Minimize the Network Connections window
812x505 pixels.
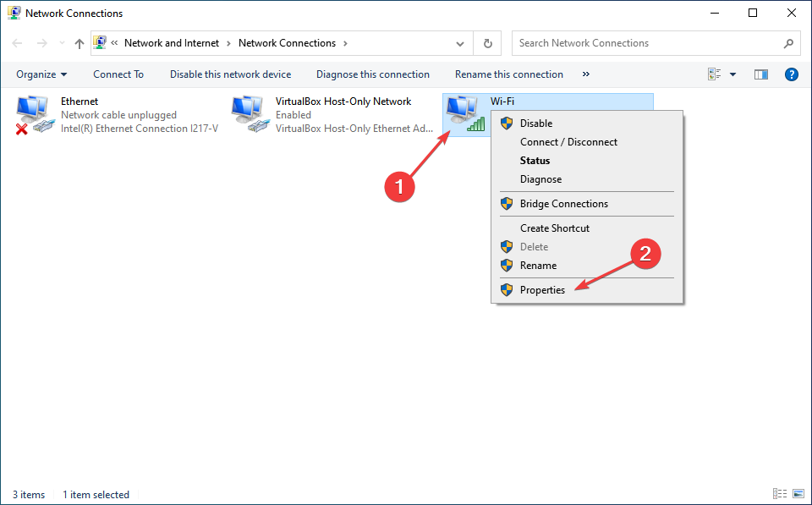click(714, 13)
